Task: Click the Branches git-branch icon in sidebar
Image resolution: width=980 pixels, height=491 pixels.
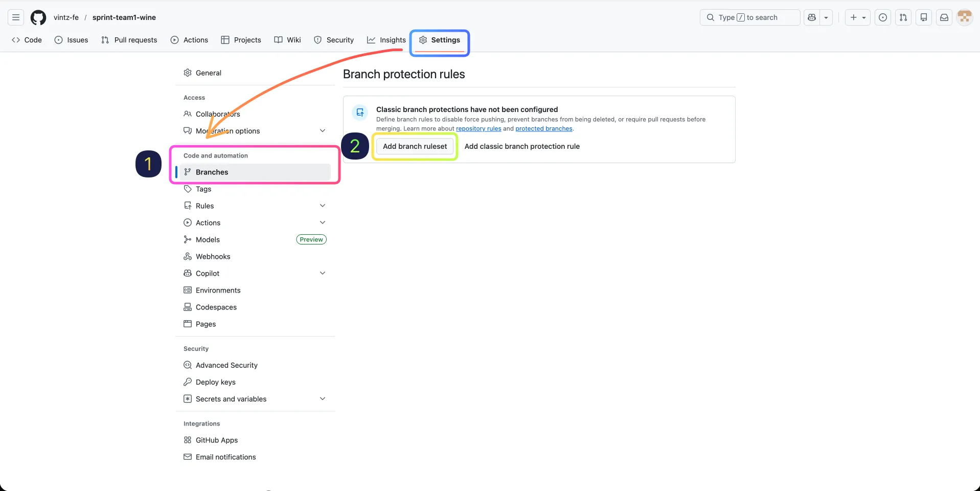Action: [188, 172]
